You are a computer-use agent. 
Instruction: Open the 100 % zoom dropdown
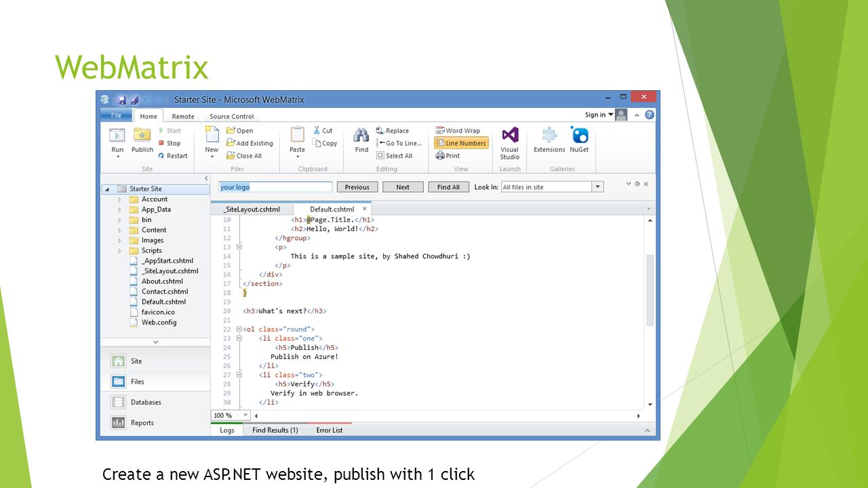point(245,415)
